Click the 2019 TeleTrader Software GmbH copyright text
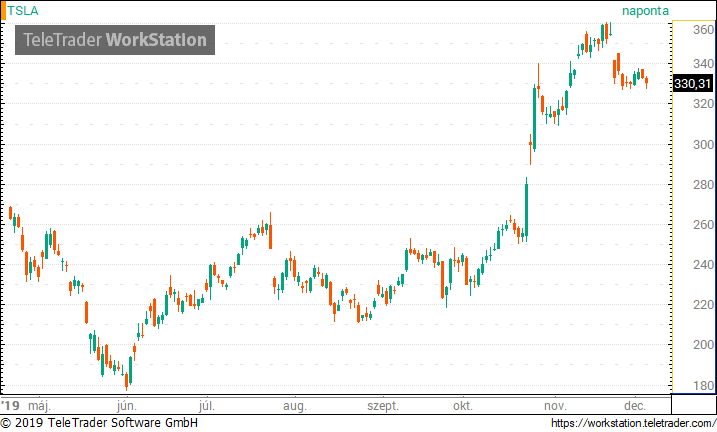 pyautogui.click(x=99, y=423)
